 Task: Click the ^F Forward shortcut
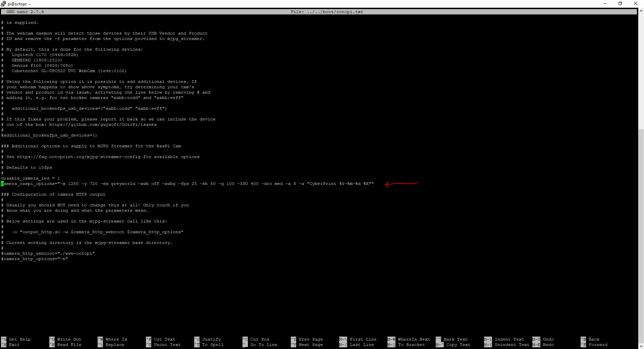594,345
